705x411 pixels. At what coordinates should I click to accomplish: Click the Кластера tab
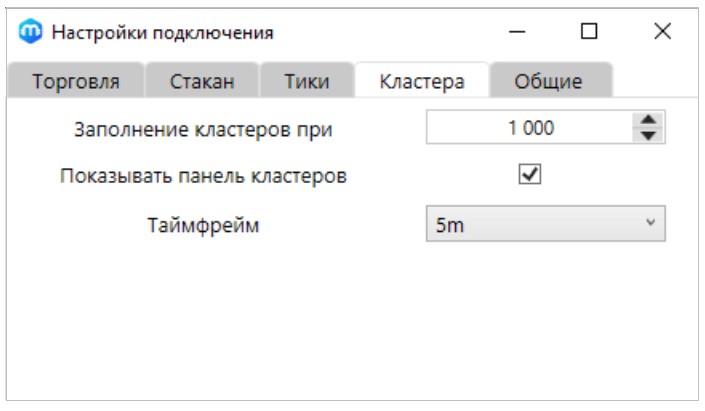pyautogui.click(x=421, y=82)
